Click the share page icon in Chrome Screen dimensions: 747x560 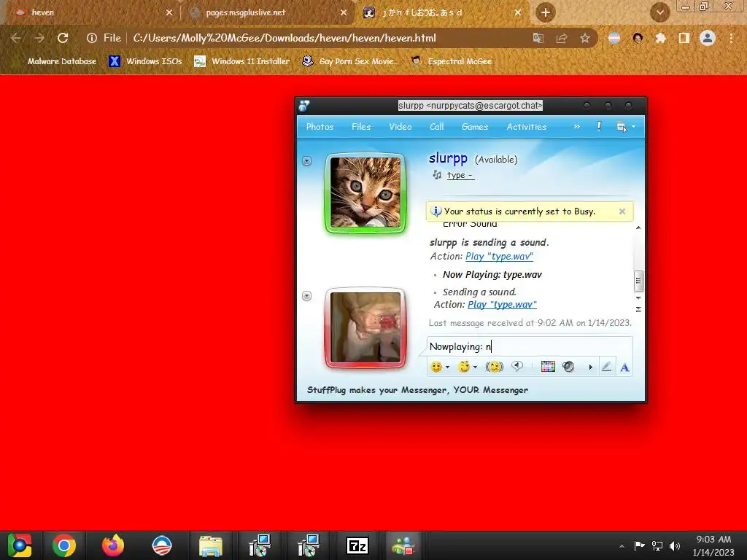562,38
